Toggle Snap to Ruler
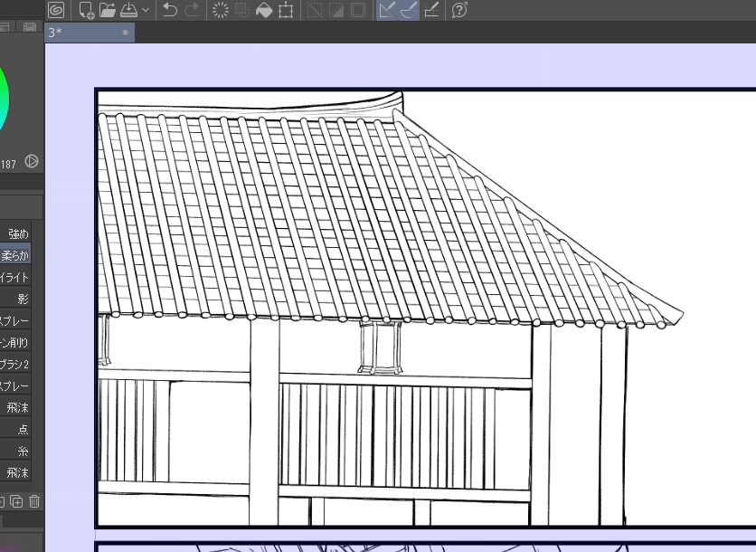756x552 pixels. pos(387,10)
